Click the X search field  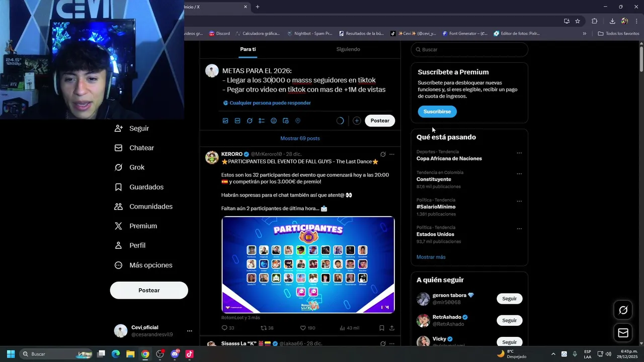(x=469, y=49)
